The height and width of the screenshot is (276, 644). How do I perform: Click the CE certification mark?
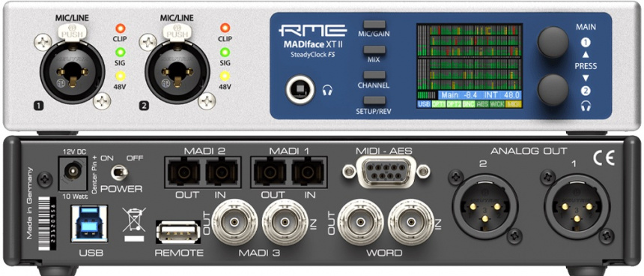[604, 158]
